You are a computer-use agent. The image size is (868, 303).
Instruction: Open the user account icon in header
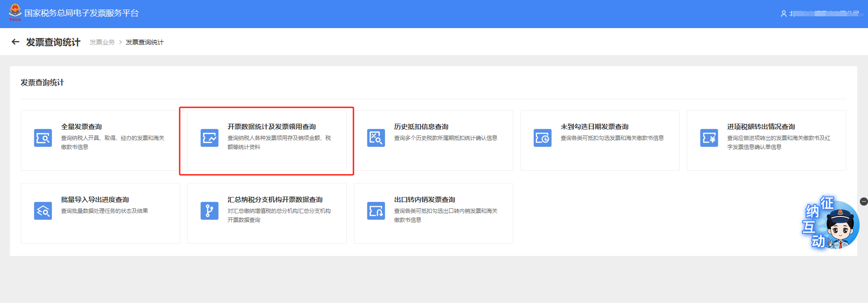(783, 14)
